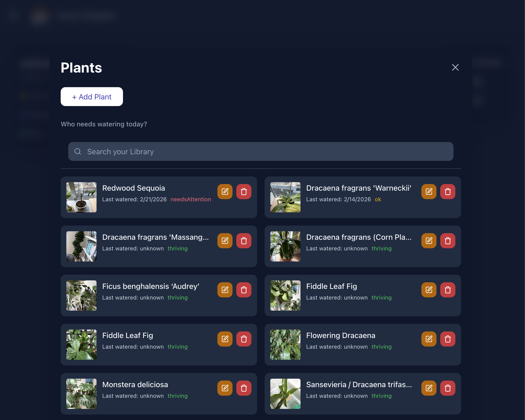Focus the Search your Library field
525x420 pixels.
point(261,151)
